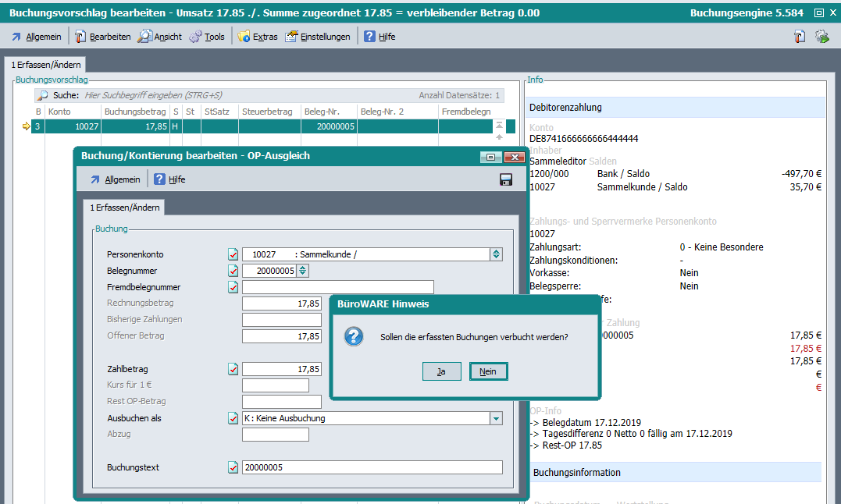Click the blue question mark Hilfe icon
Viewport: 841px width, 504px height.
click(x=370, y=37)
